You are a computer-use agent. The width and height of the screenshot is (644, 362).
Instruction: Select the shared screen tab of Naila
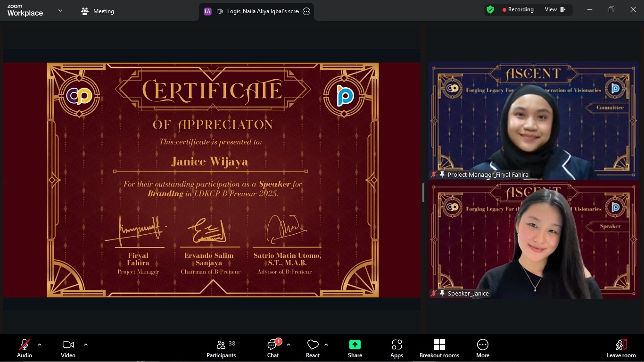pyautogui.click(x=257, y=11)
